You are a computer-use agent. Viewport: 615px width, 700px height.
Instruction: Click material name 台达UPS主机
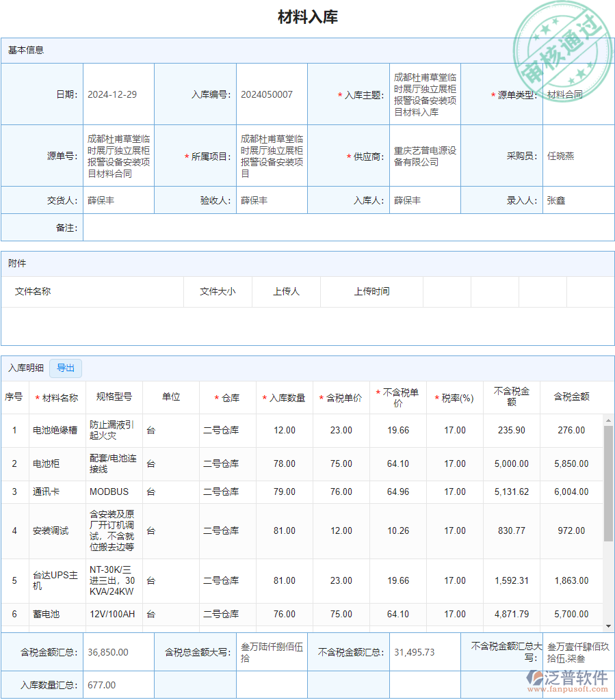[x=57, y=580]
